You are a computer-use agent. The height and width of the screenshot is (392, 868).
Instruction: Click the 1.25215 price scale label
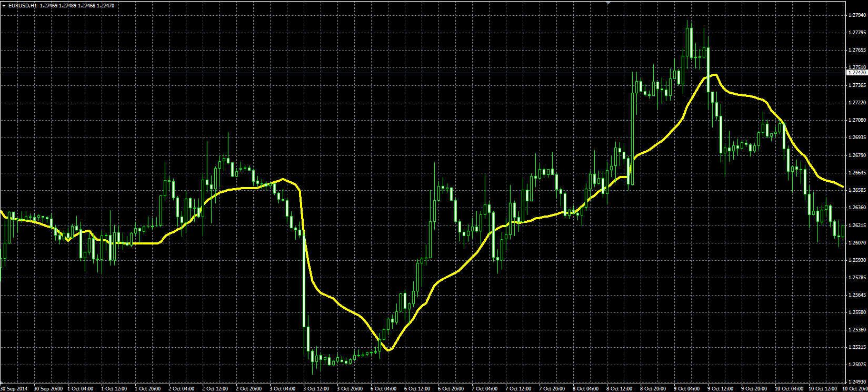click(857, 347)
